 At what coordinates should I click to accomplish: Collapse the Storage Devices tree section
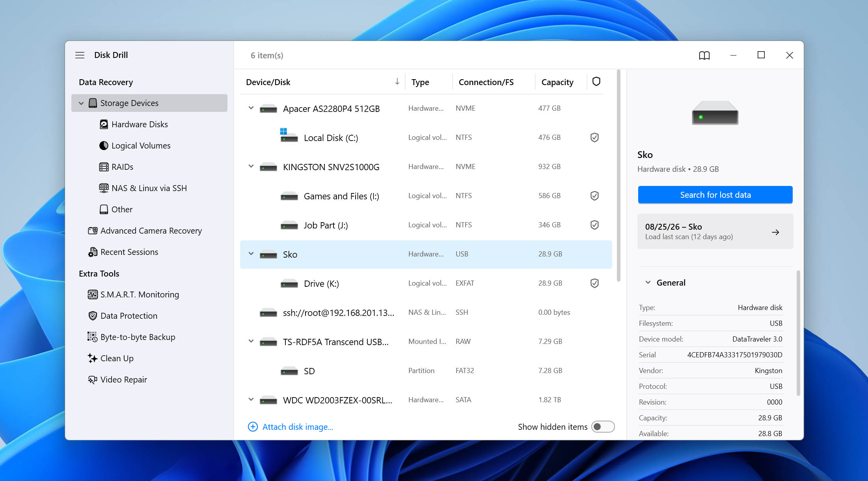click(x=81, y=103)
